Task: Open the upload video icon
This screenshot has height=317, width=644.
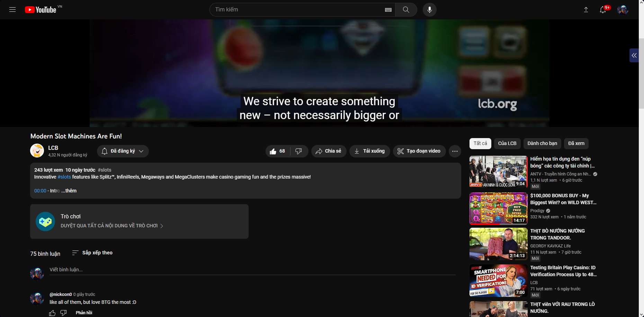Action: coord(586,10)
